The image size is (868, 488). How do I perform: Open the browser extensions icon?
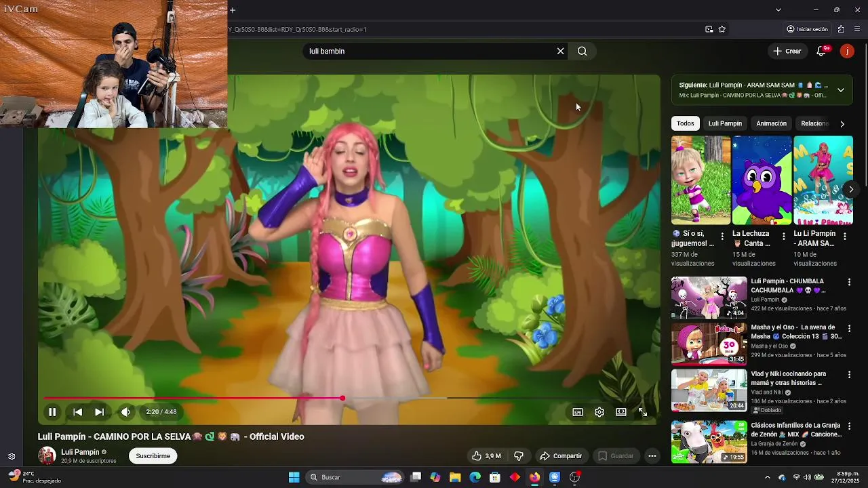(842, 29)
